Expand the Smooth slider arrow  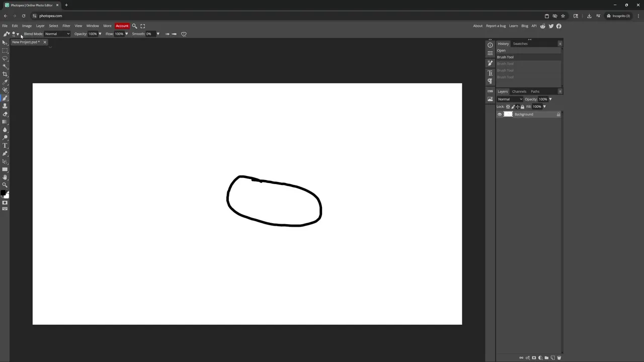[x=157, y=34]
